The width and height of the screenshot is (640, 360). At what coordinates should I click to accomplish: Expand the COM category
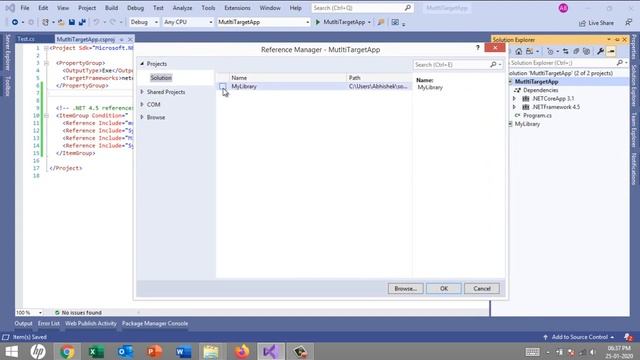click(142, 104)
